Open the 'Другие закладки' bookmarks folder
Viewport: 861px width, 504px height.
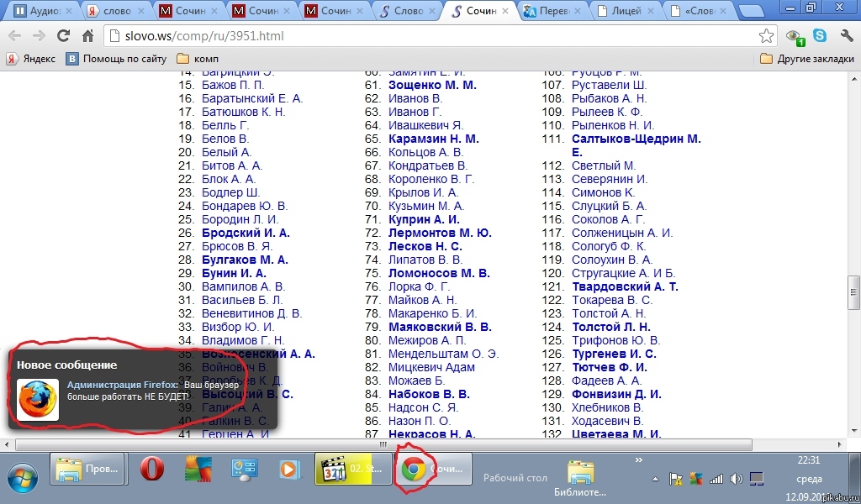(805, 59)
